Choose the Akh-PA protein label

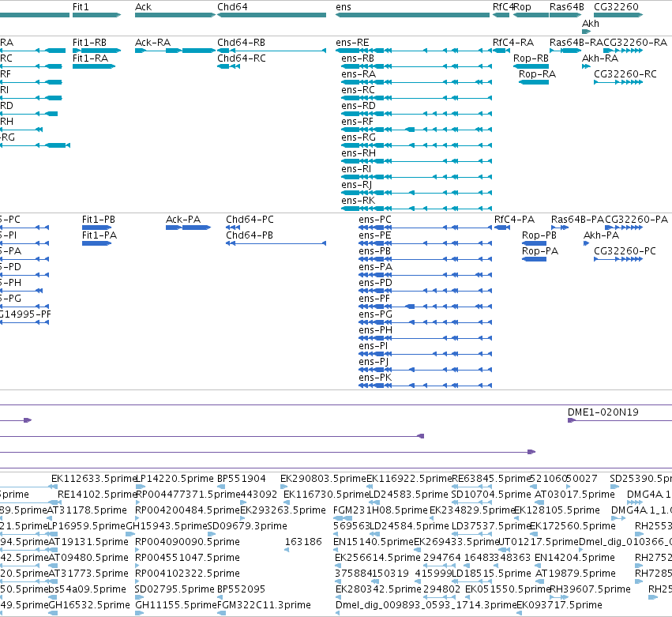(601, 235)
